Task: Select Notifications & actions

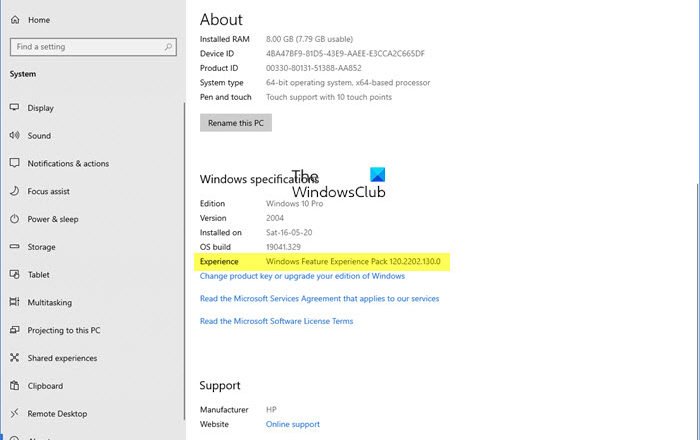Action: point(68,163)
